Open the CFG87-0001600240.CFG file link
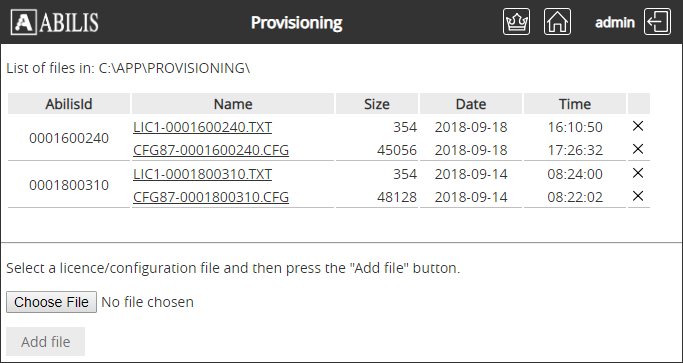The width and height of the screenshot is (683, 363). click(x=211, y=150)
